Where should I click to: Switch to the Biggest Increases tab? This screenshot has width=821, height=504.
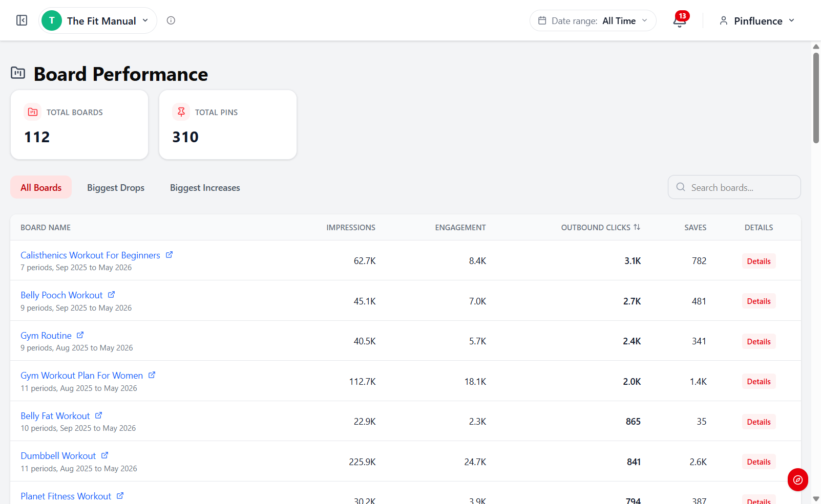205,187
